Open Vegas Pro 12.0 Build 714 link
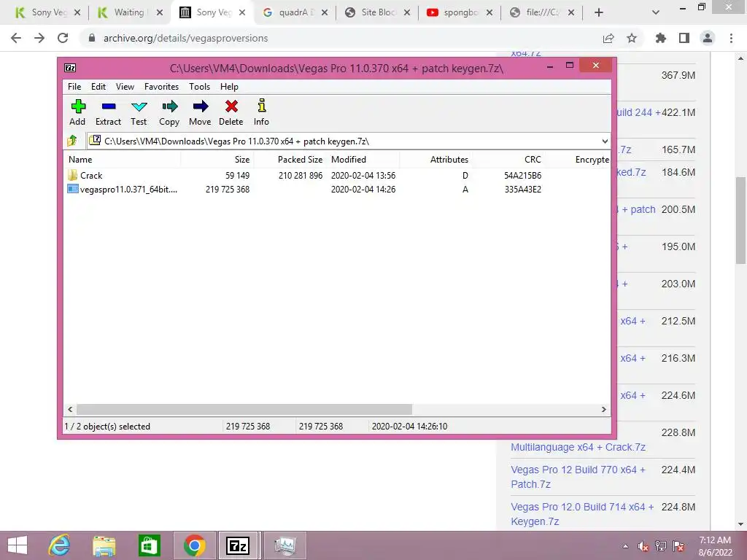Image resolution: width=747 pixels, height=560 pixels. tap(582, 514)
